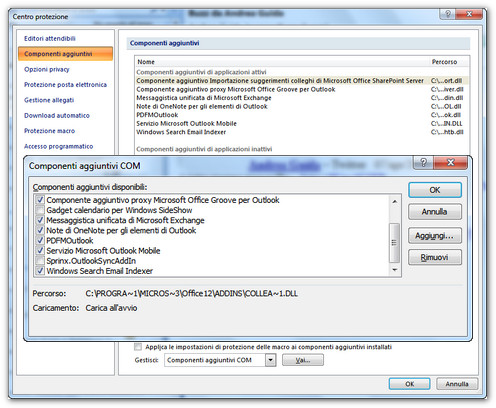Viewport: 496px width, 408px height.
Task: Click Annulla in COM add-ins dialog
Action: pyautogui.click(x=435, y=212)
